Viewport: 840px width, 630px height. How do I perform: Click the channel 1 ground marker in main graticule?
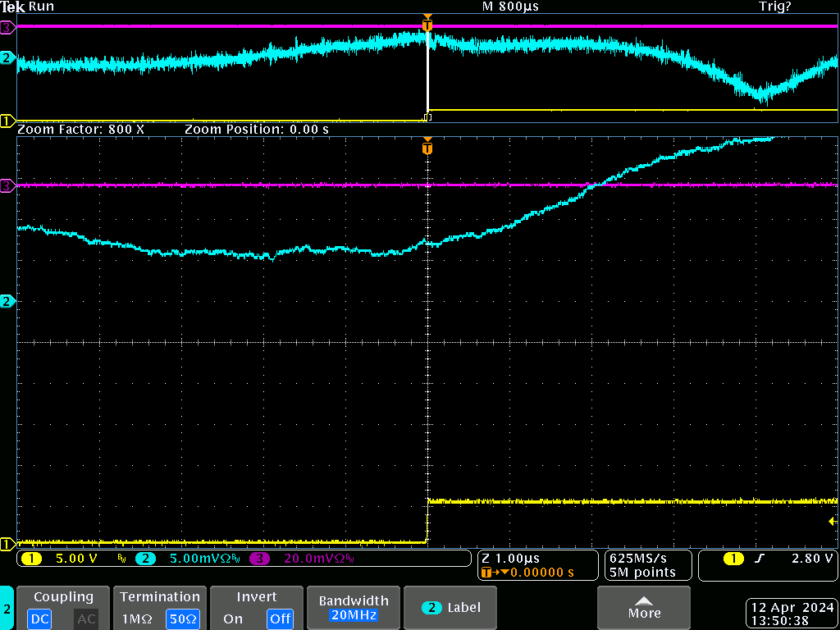[7, 544]
